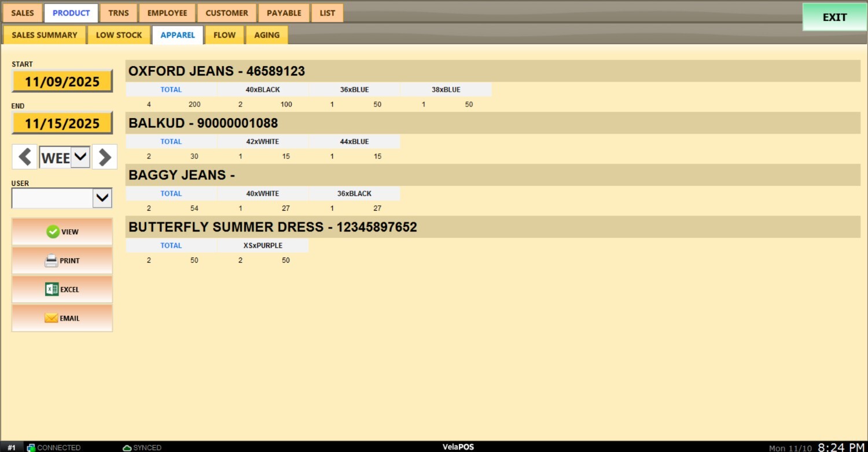Click the envelope Email icon
The width and height of the screenshot is (868, 452).
click(x=52, y=318)
